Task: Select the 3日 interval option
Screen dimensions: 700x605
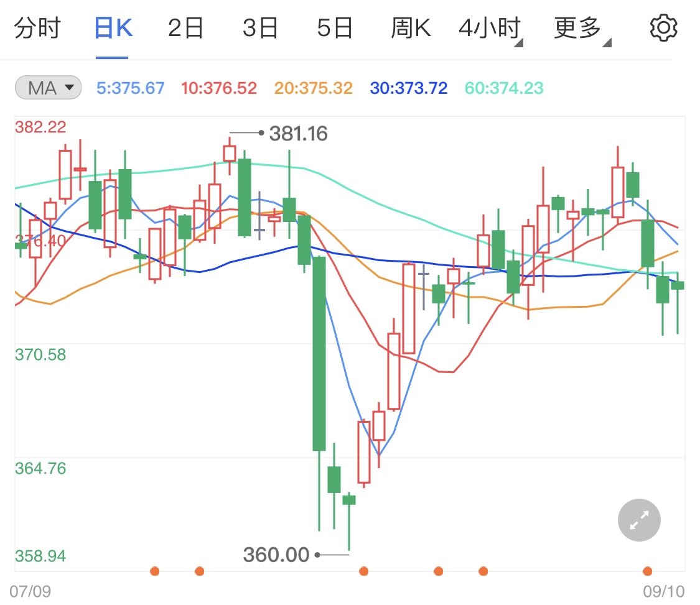Action: [x=259, y=27]
